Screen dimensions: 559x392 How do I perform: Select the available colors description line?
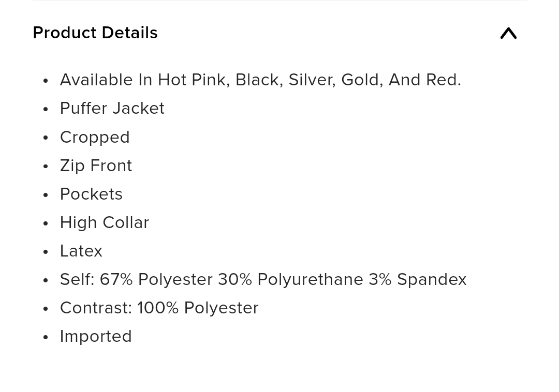coord(260,80)
